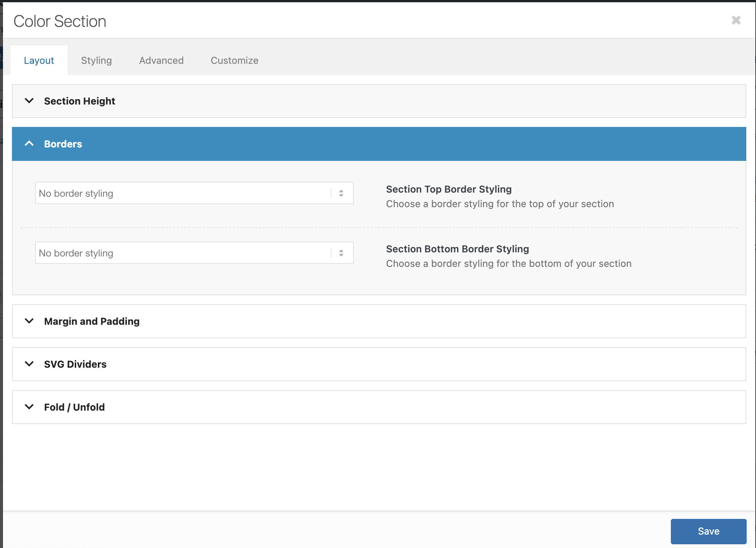Click the Fold / Unfold chevron icon
The width and height of the screenshot is (756, 548).
click(x=29, y=407)
